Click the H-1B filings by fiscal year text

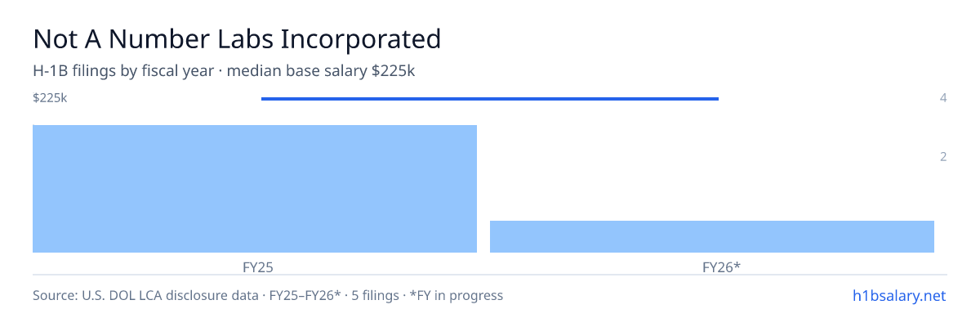pos(123,71)
